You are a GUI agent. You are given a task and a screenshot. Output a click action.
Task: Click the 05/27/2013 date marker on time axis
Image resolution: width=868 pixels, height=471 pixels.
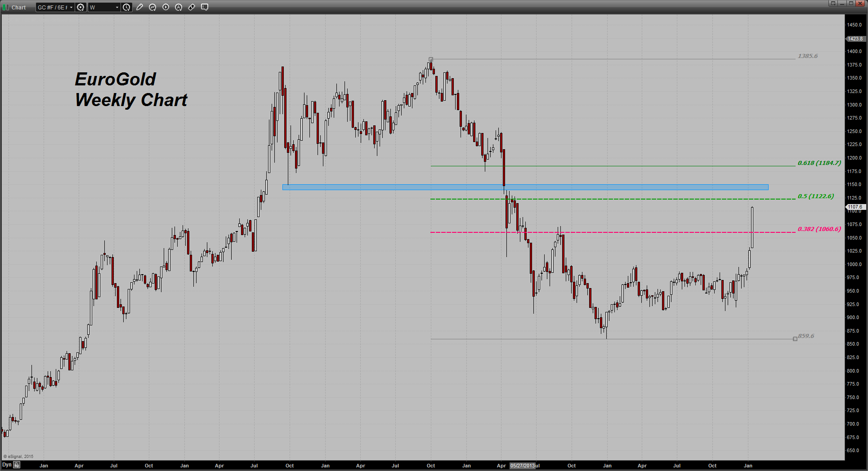click(x=523, y=466)
